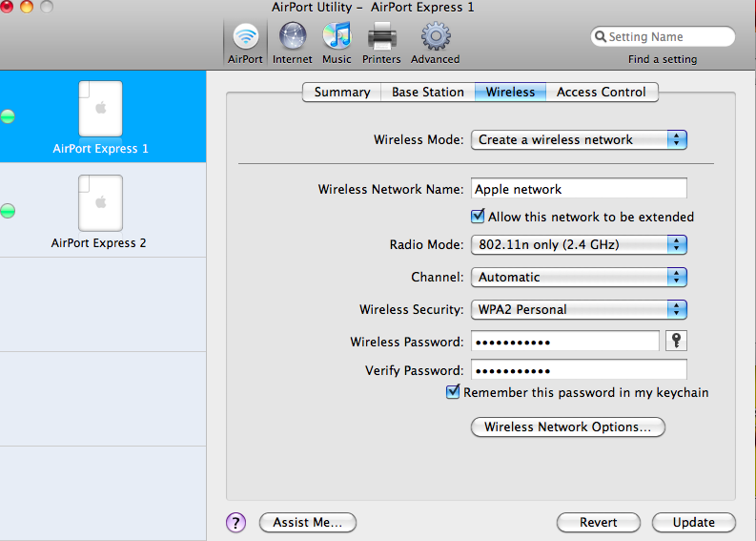The image size is (756, 541).
Task: Open the Channel dropdown set to Automatic
Action: (579, 277)
